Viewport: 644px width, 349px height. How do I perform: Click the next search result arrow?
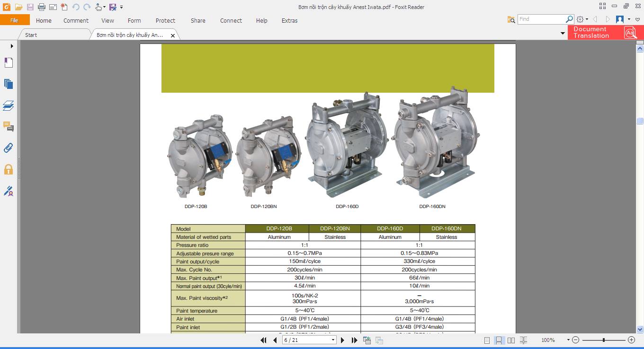tap(608, 19)
